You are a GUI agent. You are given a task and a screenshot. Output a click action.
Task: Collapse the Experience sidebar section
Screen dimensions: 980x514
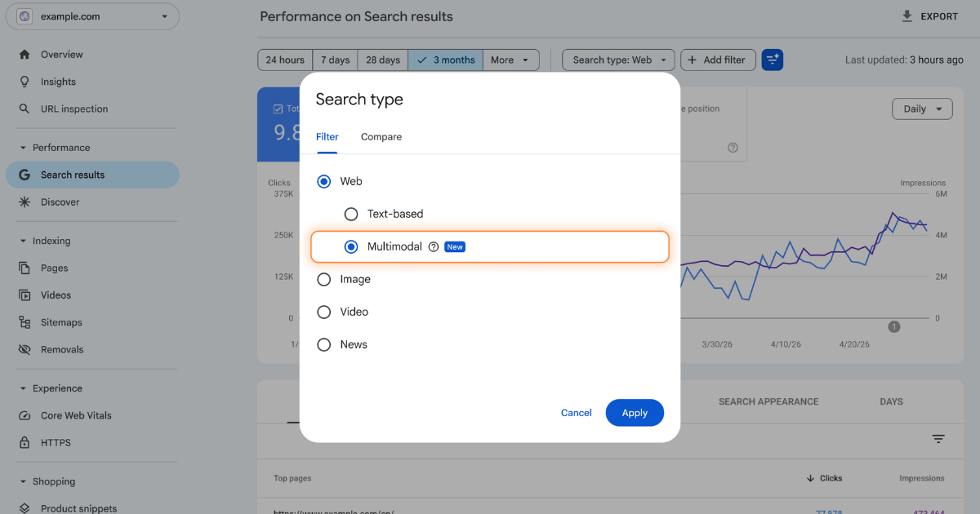[x=23, y=388]
